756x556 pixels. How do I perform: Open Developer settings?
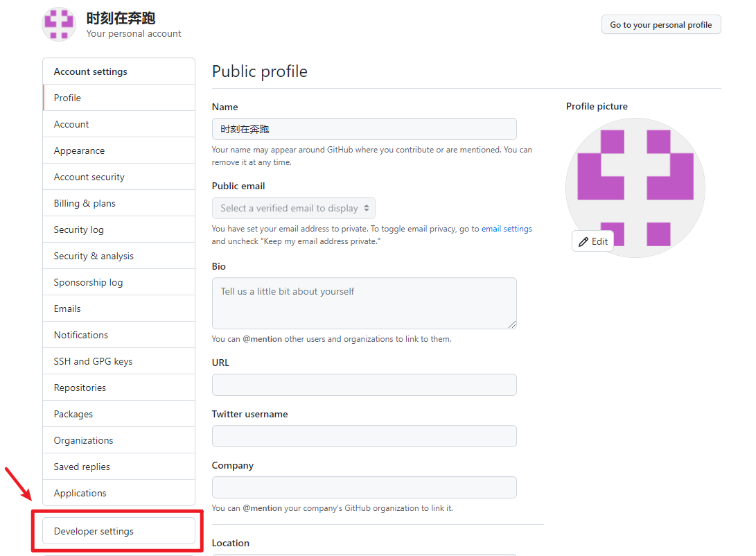pyautogui.click(x=118, y=531)
